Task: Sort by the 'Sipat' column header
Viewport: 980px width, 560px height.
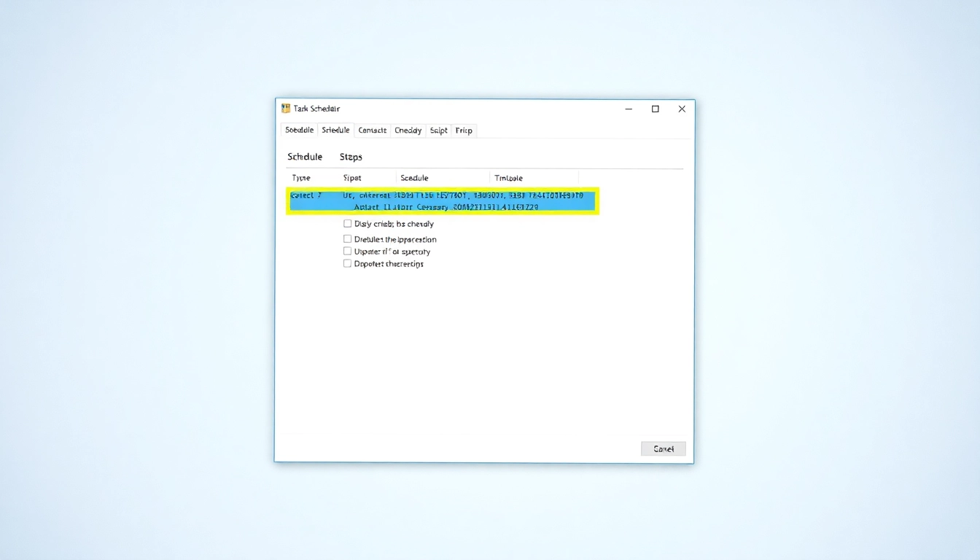Action: (x=352, y=178)
